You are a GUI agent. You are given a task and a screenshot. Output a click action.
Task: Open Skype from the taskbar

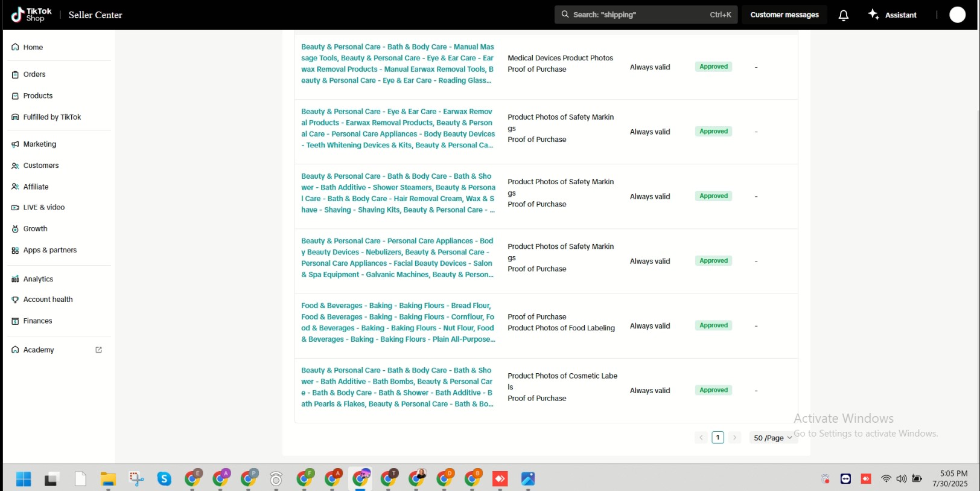[x=164, y=479]
